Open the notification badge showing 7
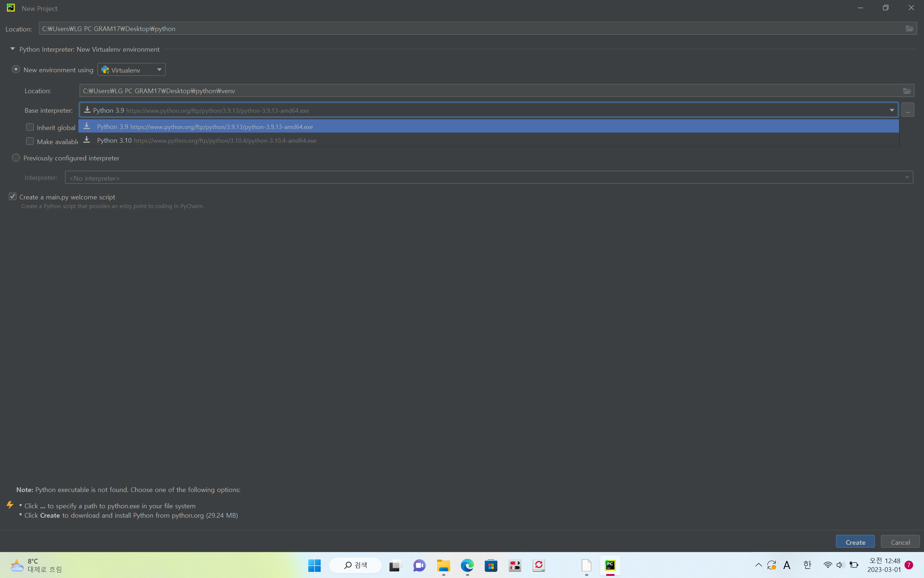The width and height of the screenshot is (924, 578). pos(909,565)
